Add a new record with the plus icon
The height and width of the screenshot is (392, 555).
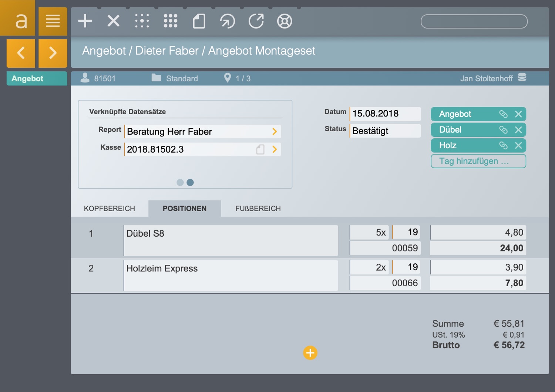click(x=85, y=21)
